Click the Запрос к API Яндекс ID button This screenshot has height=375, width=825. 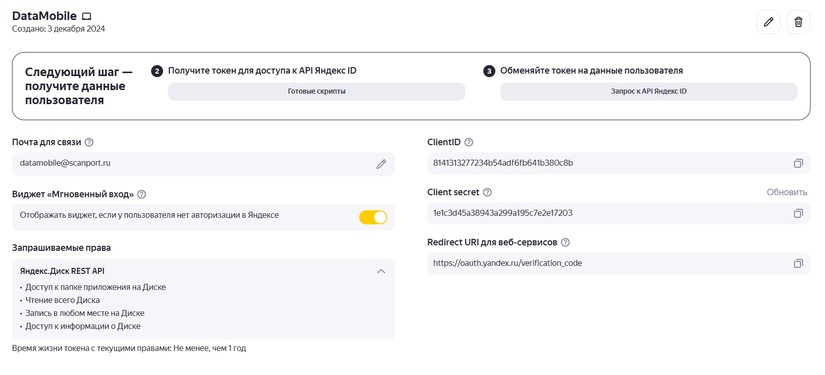pos(649,92)
